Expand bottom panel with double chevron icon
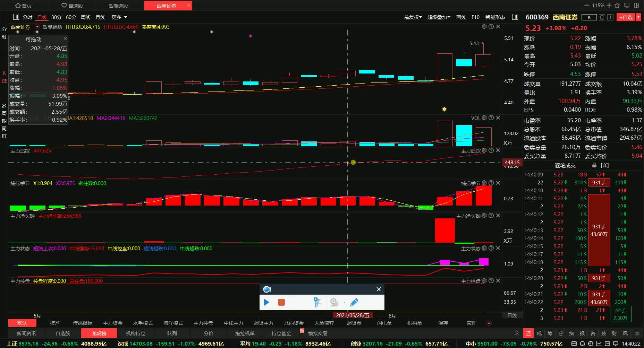This screenshot has height=348, width=644. [517, 333]
